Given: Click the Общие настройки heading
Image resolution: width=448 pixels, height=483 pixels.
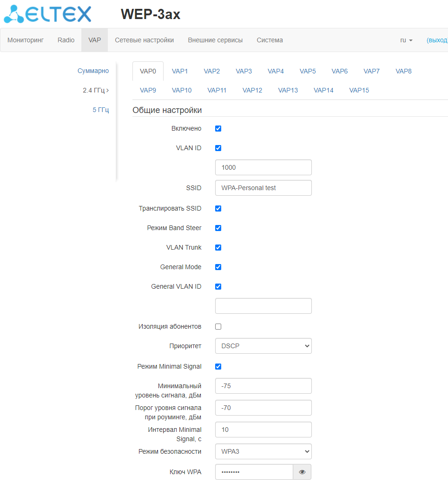Looking at the screenshot, I should 167,110.
